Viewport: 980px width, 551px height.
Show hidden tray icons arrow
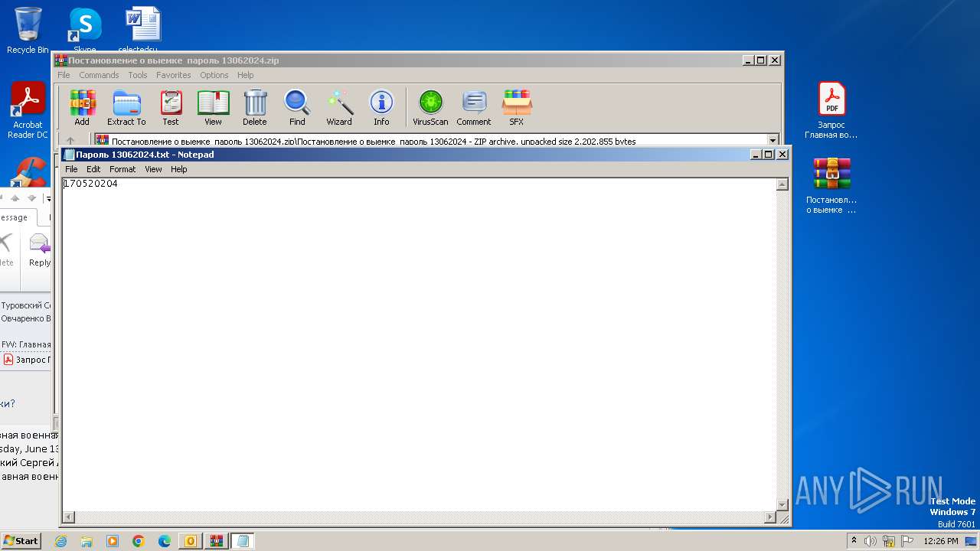854,541
